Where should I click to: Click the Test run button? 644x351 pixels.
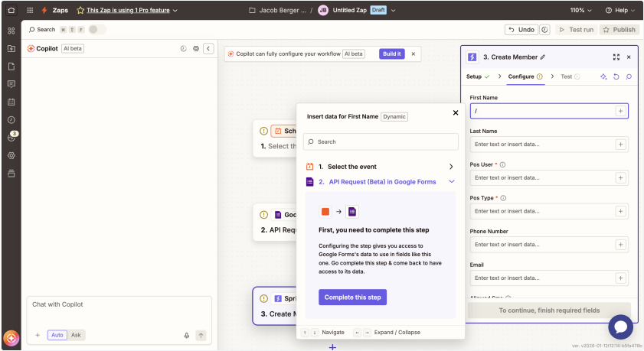click(x=577, y=30)
